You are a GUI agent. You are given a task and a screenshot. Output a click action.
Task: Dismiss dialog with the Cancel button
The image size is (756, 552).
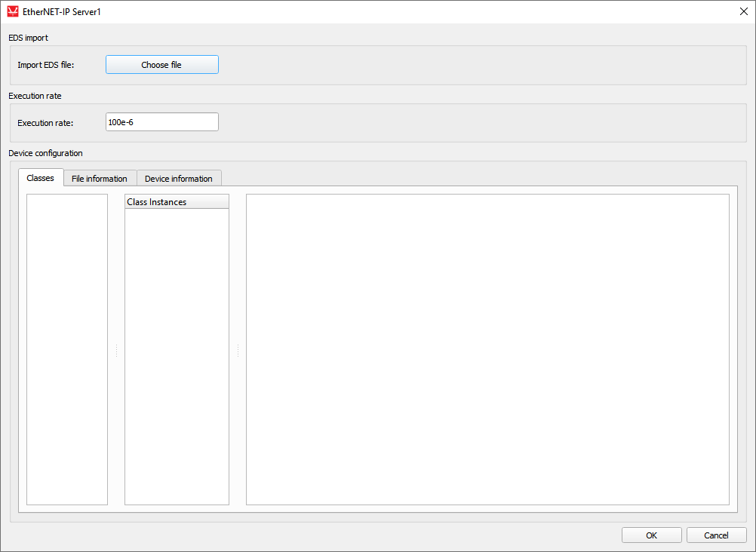716,535
